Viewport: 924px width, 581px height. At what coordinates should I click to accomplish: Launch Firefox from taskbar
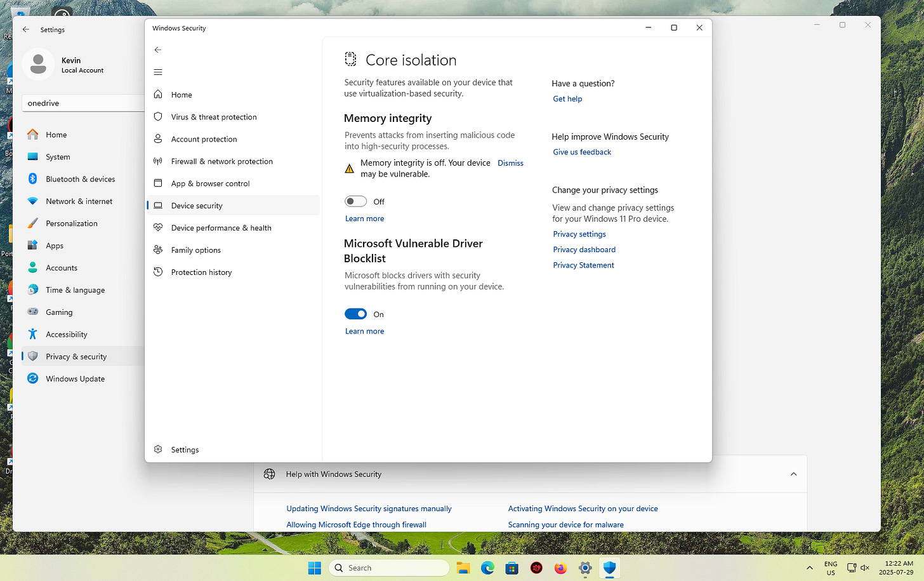[560, 568]
